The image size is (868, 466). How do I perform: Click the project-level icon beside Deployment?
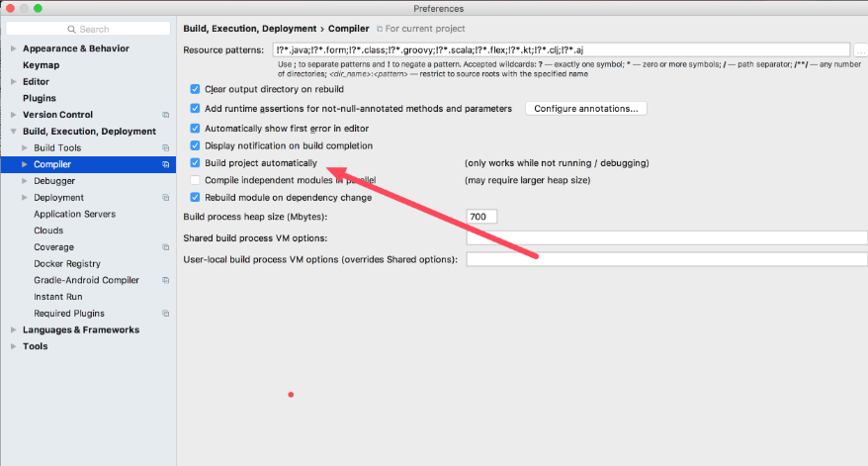(x=166, y=198)
